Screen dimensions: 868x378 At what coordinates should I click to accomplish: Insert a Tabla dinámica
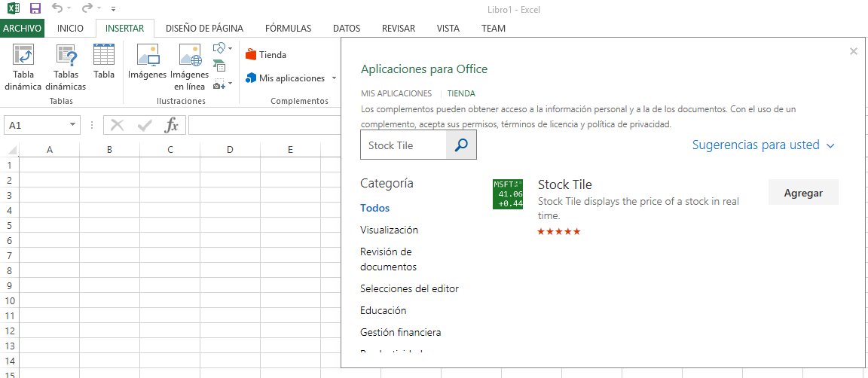pos(23,67)
